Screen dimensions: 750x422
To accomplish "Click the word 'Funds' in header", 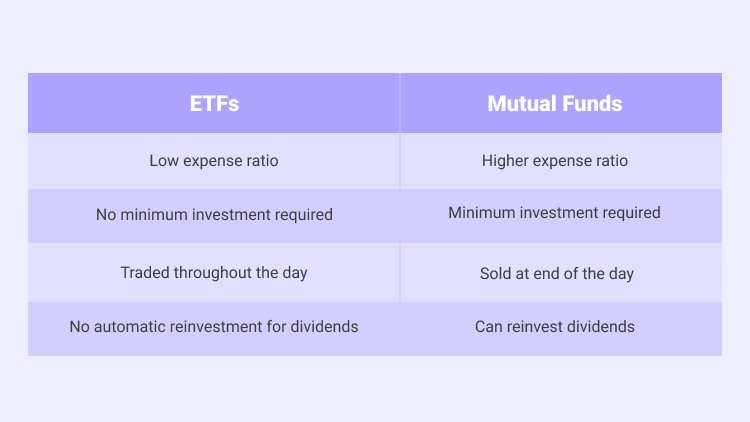I will (592, 103).
